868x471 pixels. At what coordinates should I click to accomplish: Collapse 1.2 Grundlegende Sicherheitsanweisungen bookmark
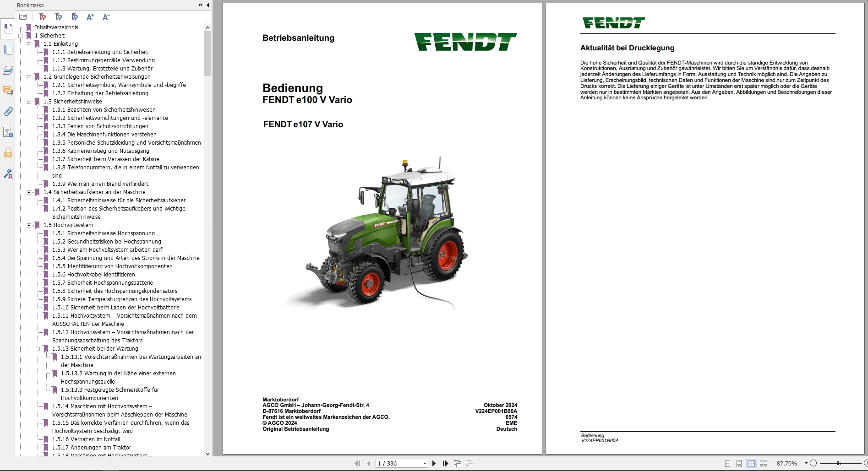click(29, 77)
